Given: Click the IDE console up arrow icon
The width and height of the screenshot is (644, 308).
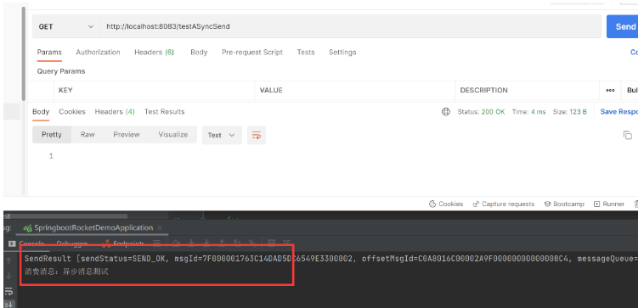Looking at the screenshot, I should click(8, 260).
